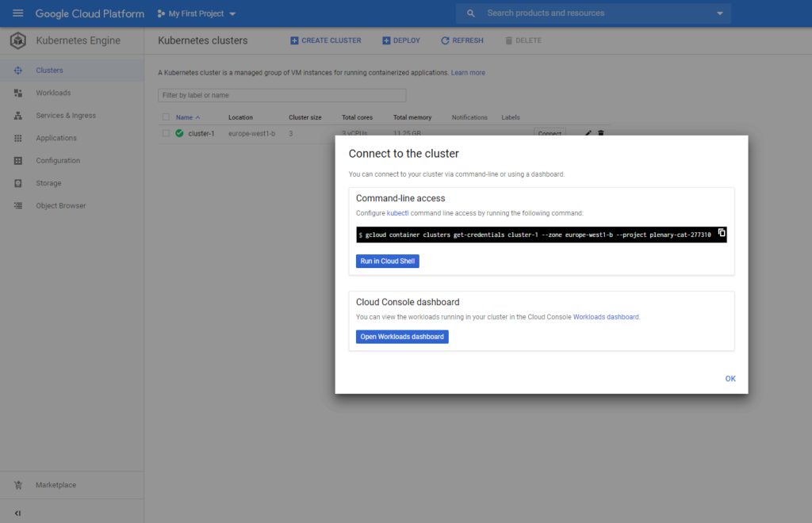Click the Search products and resources field
The width and height of the screenshot is (812, 523).
click(x=593, y=13)
